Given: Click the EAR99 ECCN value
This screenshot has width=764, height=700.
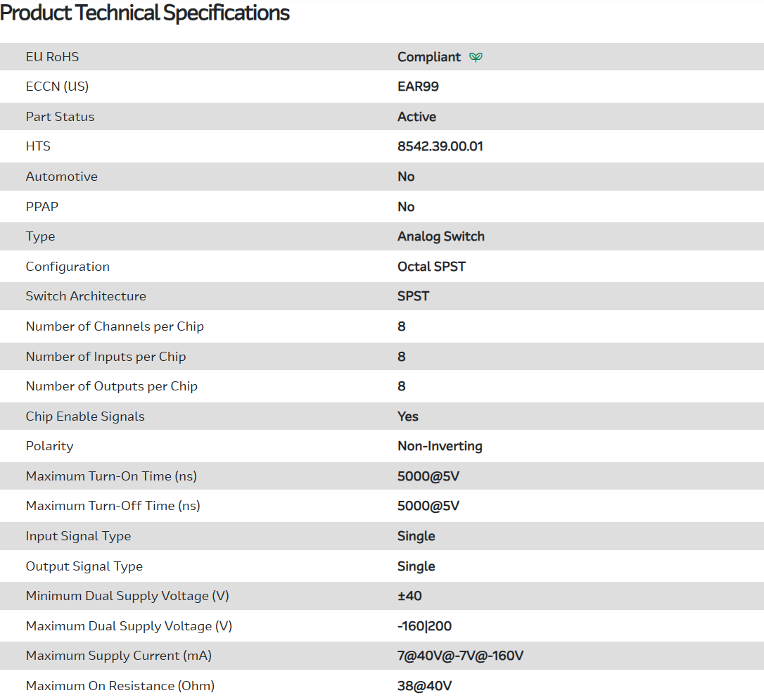Looking at the screenshot, I should [418, 87].
